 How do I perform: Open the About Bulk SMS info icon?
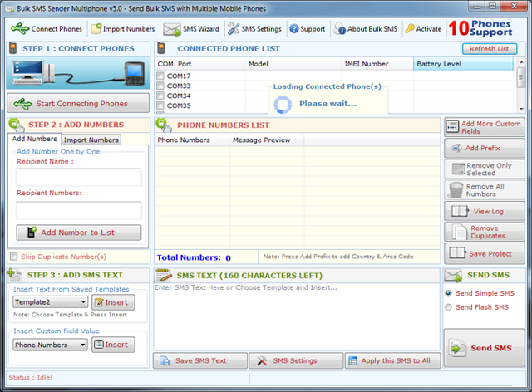pyautogui.click(x=340, y=29)
